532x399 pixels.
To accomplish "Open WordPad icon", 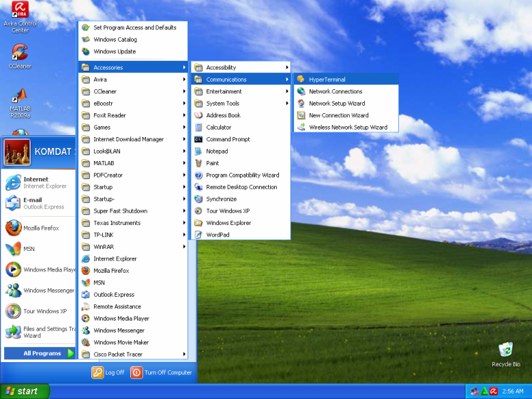I will 198,235.
